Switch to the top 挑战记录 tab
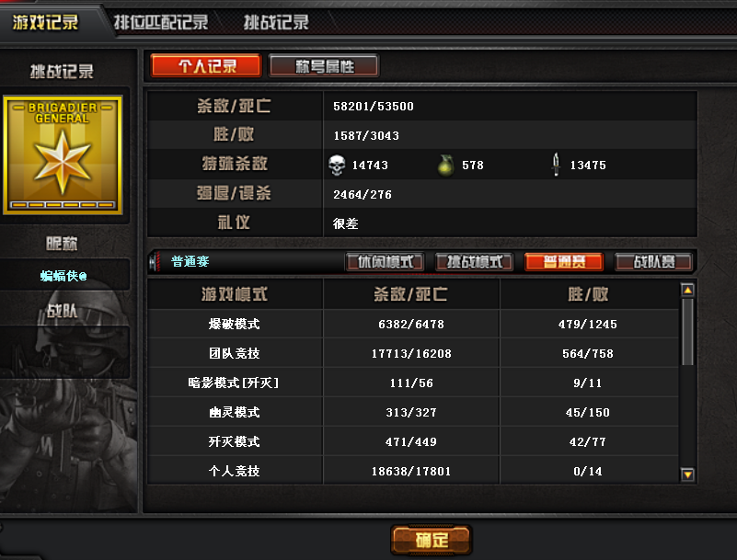Screen dimensions: 737x560 point(276,22)
